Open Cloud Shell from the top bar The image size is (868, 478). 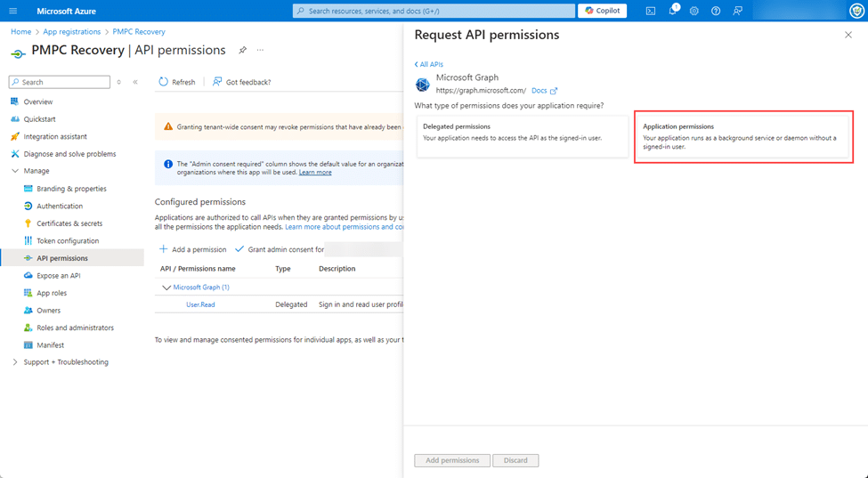point(651,11)
